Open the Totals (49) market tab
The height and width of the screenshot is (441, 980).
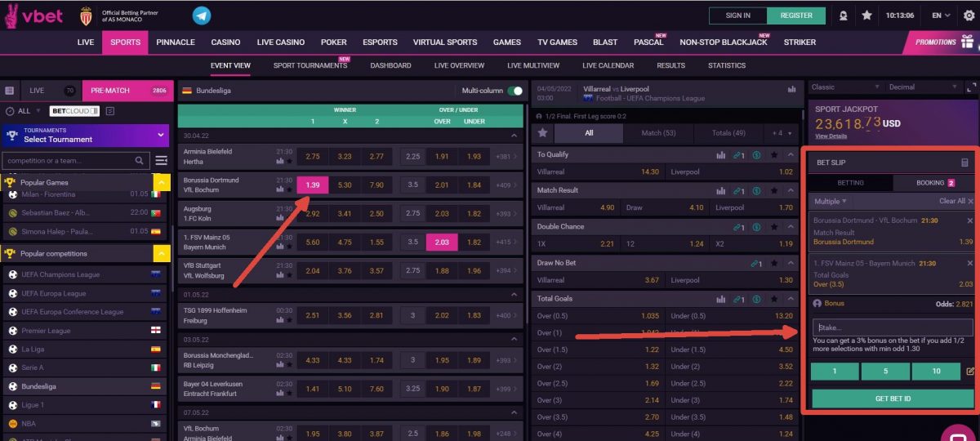728,132
